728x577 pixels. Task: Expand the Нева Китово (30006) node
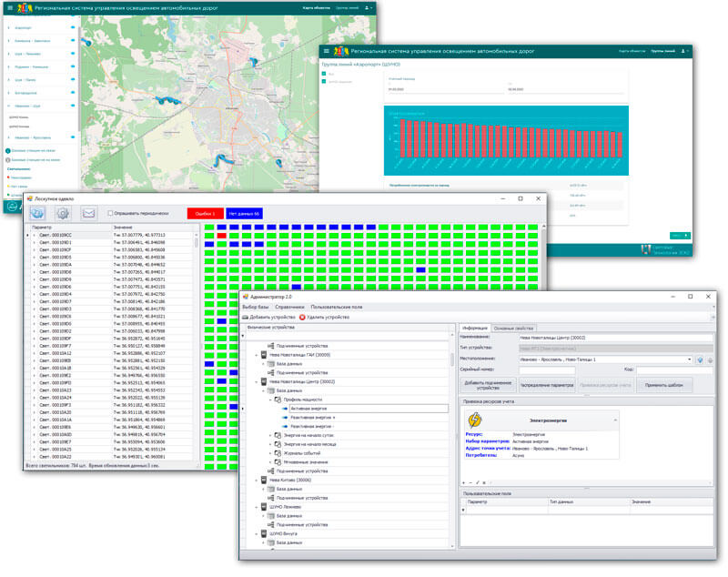click(257, 480)
